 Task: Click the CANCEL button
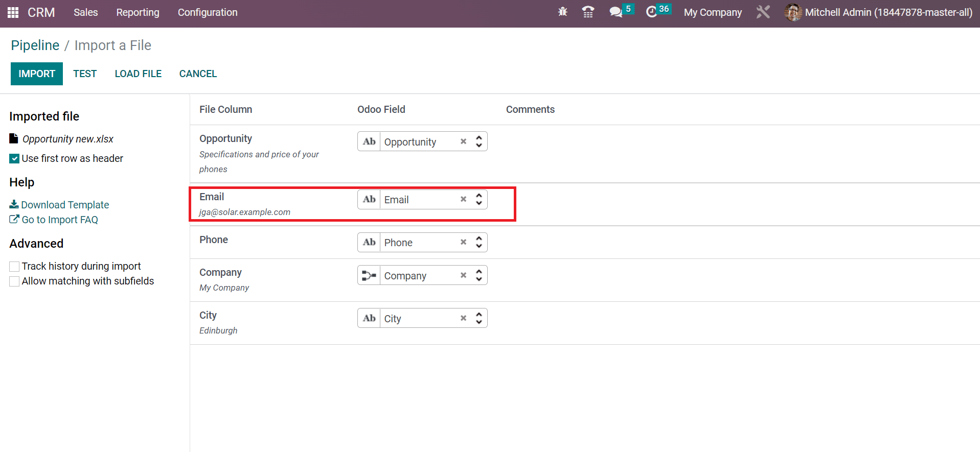point(198,74)
